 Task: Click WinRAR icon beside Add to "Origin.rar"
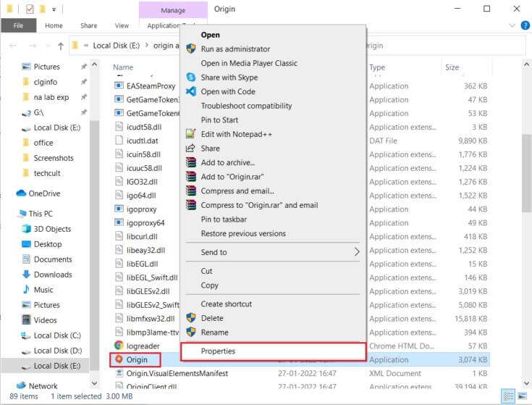pos(191,177)
